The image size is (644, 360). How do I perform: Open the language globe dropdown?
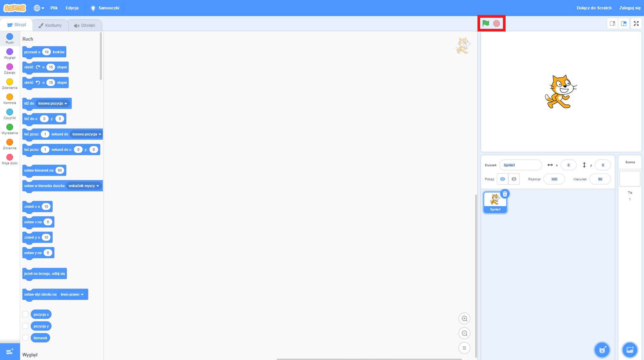[x=39, y=8]
